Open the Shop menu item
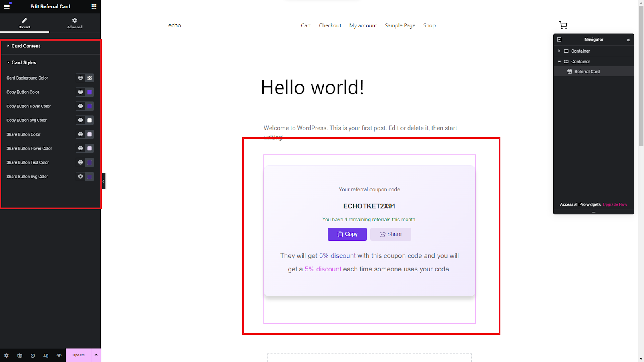The image size is (644, 362). pos(429,25)
